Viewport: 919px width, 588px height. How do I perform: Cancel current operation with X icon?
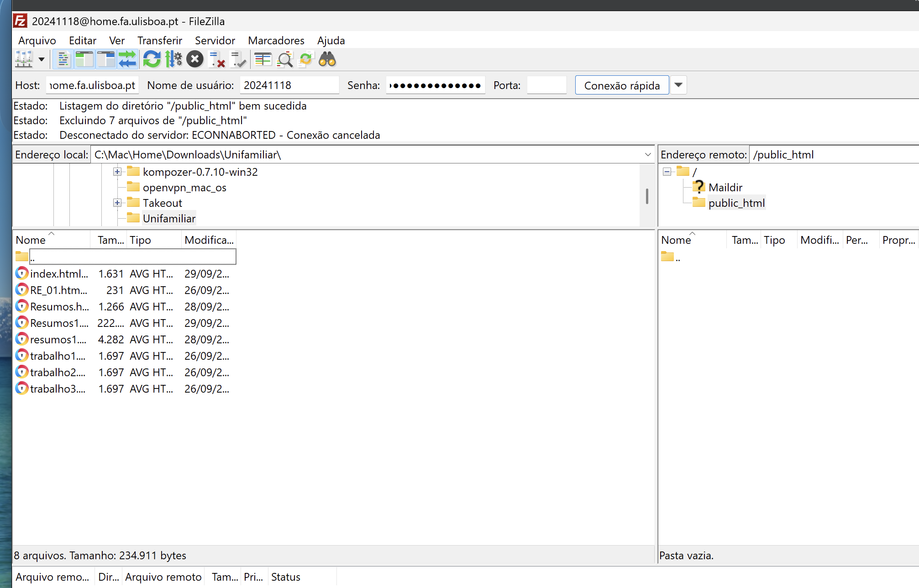(x=195, y=59)
